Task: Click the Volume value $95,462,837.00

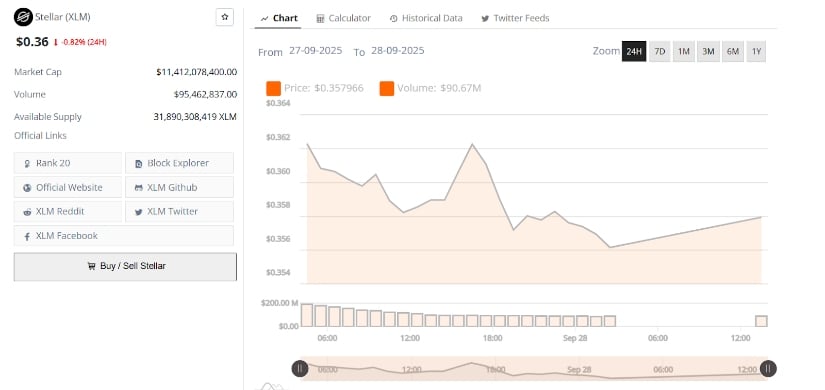Action: pos(205,95)
